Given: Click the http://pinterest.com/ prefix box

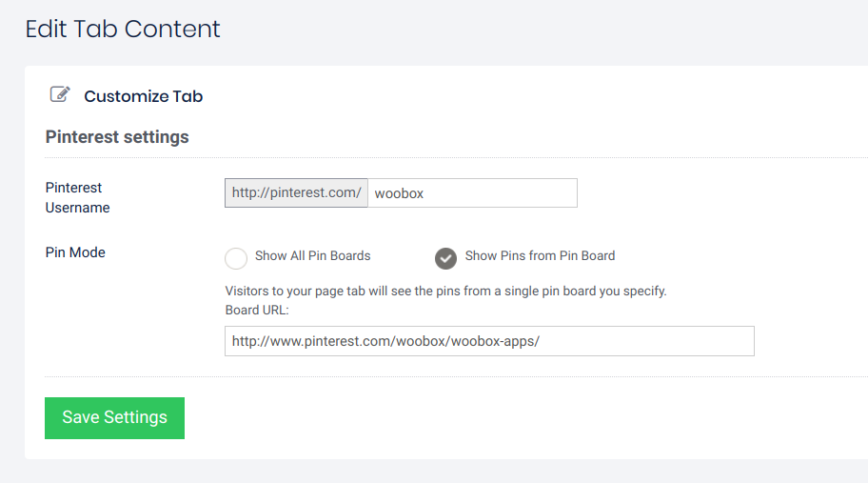Looking at the screenshot, I should pyautogui.click(x=296, y=192).
